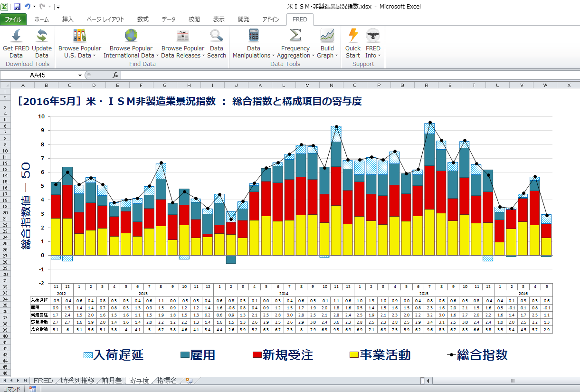This screenshot has height=392, width=580.
Task: Switch to the 表示 ribbon tab
Action: (219, 19)
